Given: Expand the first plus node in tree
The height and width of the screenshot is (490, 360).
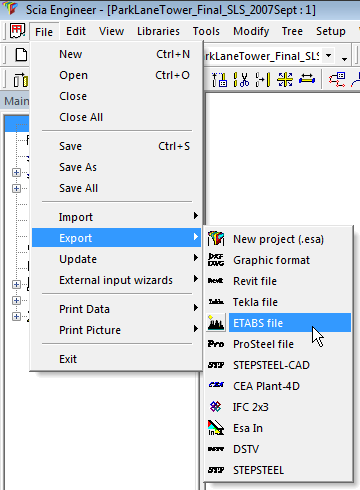Looking at the screenshot, I should (x=16, y=172).
